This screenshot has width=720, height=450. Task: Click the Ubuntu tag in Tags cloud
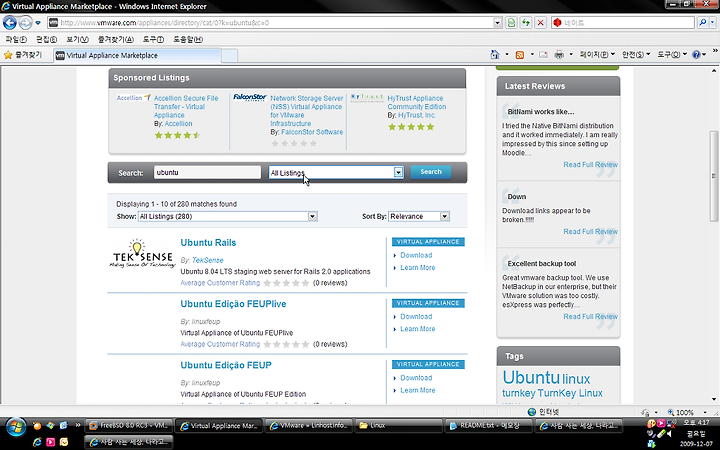[x=531, y=377]
